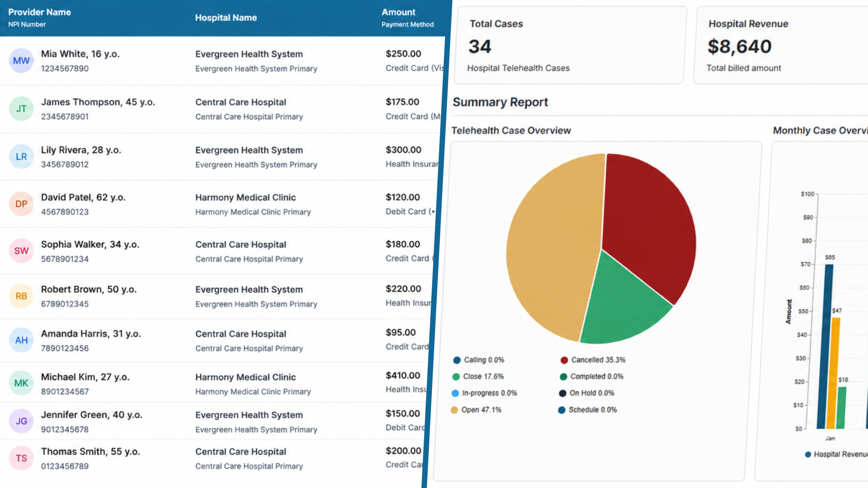Click the name Michael Kim, 27 y.o.
Viewport: 868px width, 488px height.
[85, 377]
